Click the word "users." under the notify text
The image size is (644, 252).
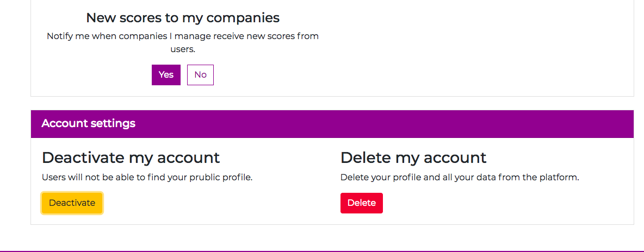[183, 49]
